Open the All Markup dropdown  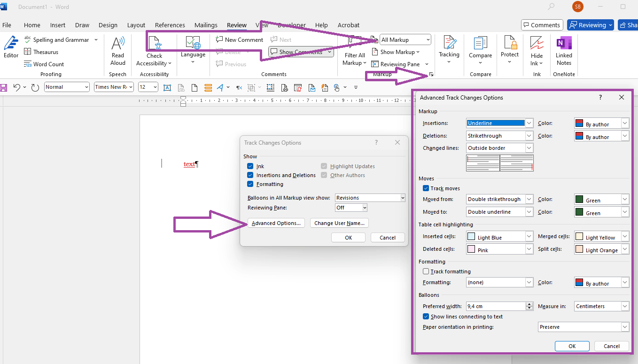point(405,39)
